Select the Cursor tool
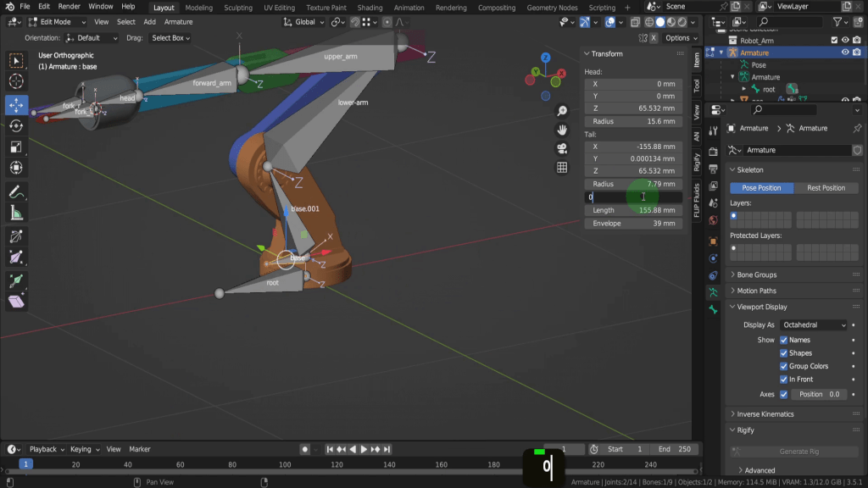This screenshot has height=488, width=868. click(16, 82)
